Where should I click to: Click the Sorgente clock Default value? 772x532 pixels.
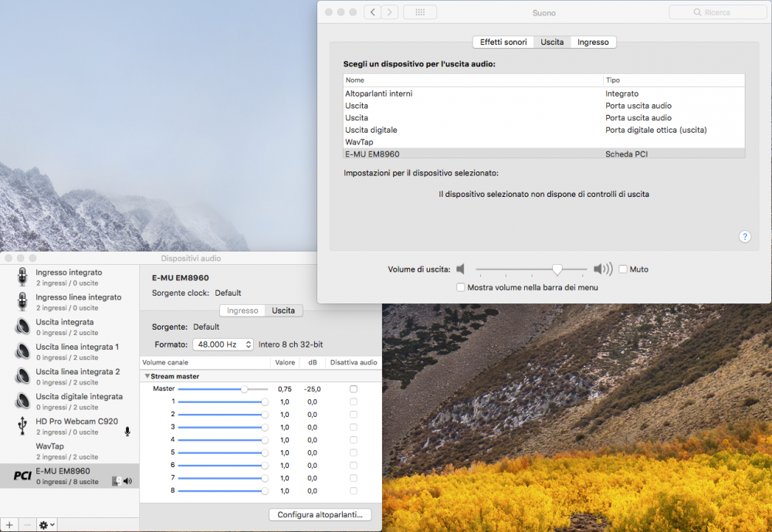[228, 293]
